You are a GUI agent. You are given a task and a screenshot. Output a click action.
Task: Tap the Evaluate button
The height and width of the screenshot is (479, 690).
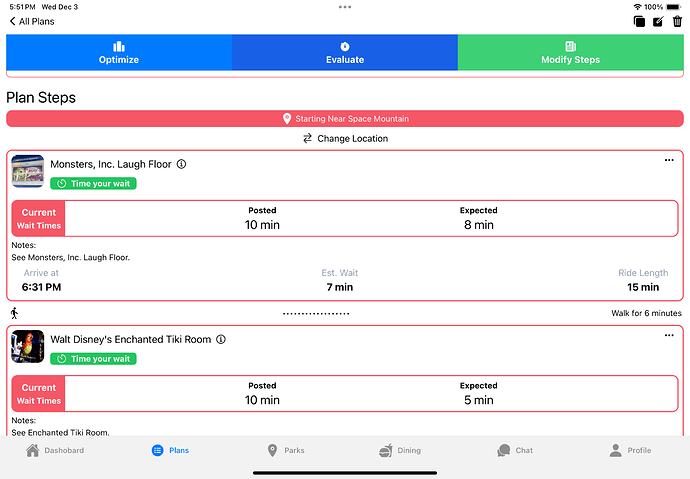click(x=345, y=52)
